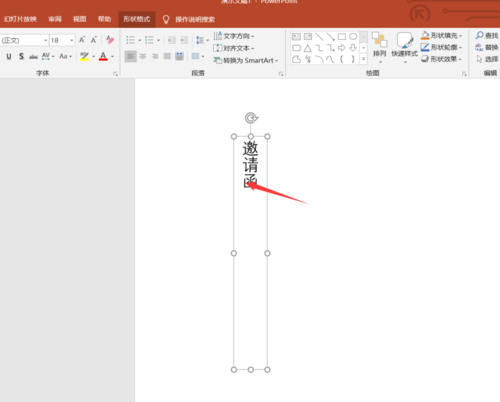The image size is (500, 402).
Task: Open line spacing options
Action: pyautogui.click(x=202, y=40)
